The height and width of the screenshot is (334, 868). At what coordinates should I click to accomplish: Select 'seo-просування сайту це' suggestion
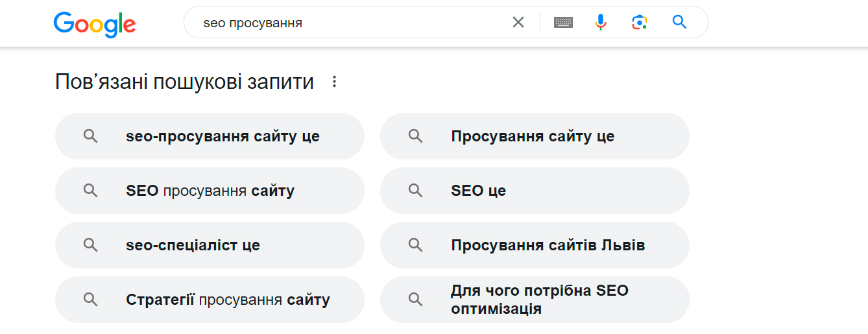[x=223, y=136]
